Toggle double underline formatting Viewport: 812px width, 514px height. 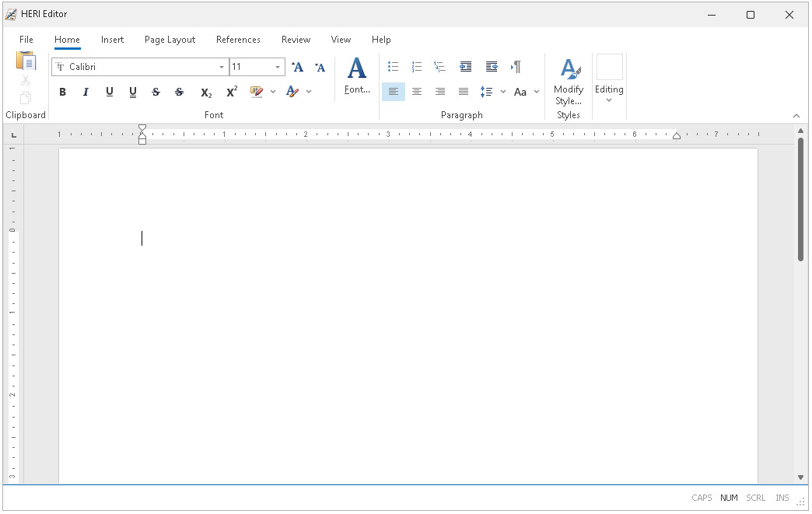tap(132, 92)
